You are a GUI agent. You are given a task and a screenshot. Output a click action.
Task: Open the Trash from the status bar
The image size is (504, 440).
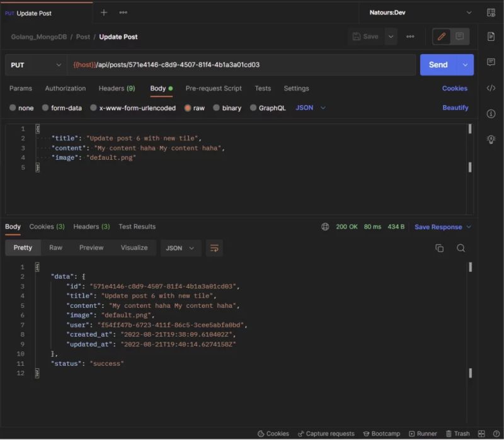point(459,434)
